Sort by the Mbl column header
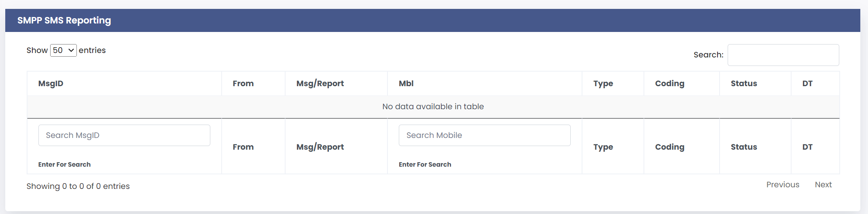The image size is (868, 214). click(485, 84)
